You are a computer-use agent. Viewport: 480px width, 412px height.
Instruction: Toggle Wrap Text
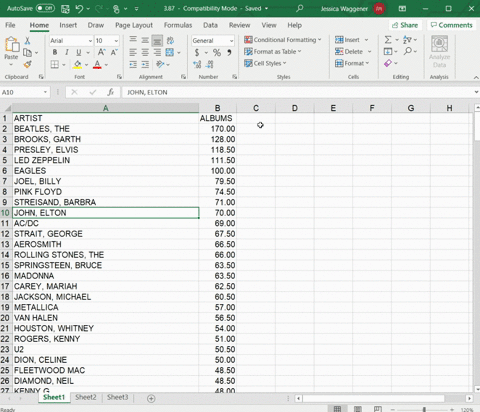point(170,40)
